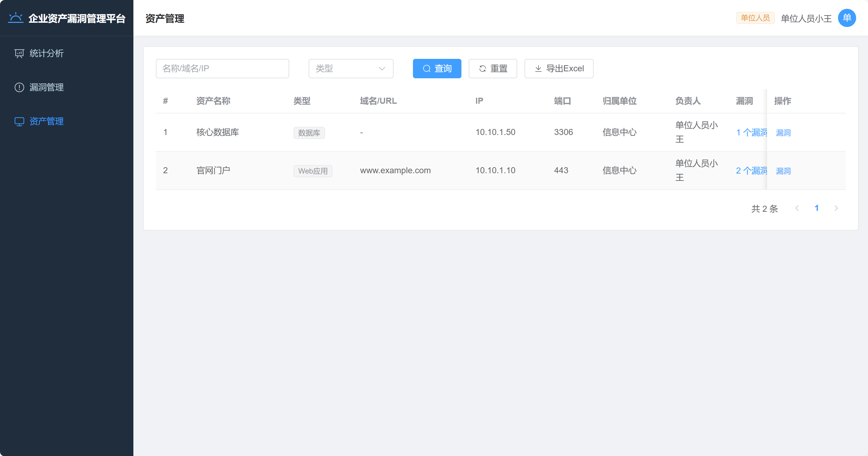Screen dimensions: 868x456
Task: Click the port cell 3306
Action: (x=563, y=132)
